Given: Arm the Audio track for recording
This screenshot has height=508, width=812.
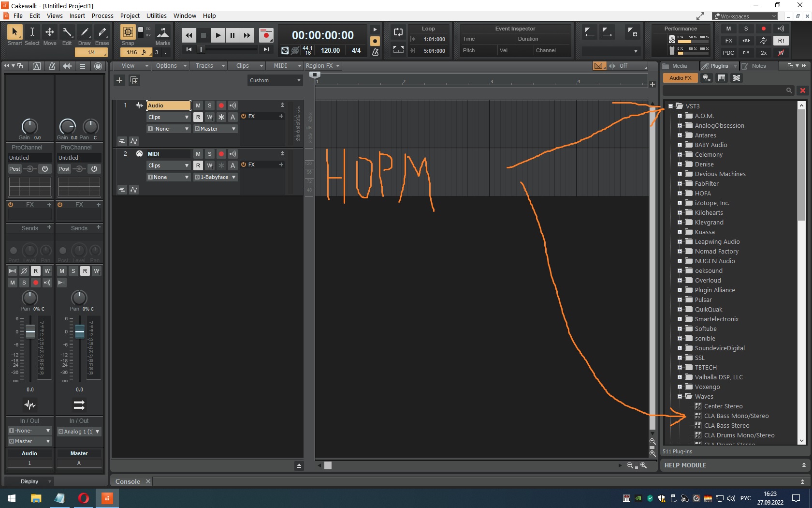Looking at the screenshot, I should pyautogui.click(x=221, y=105).
